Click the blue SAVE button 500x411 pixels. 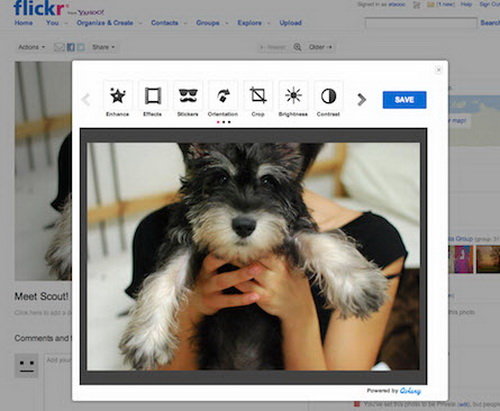404,100
